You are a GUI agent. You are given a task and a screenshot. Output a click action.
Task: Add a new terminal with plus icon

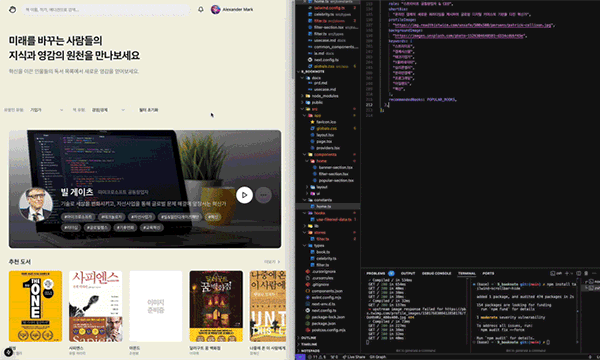567,274
